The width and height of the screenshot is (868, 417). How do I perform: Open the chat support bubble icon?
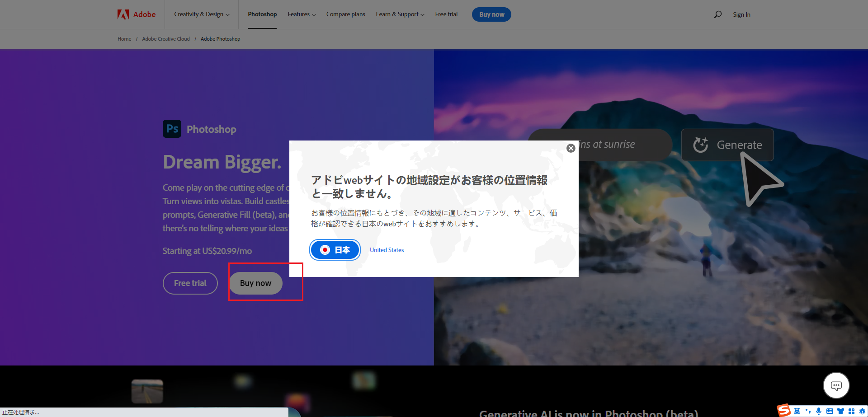[x=836, y=385]
